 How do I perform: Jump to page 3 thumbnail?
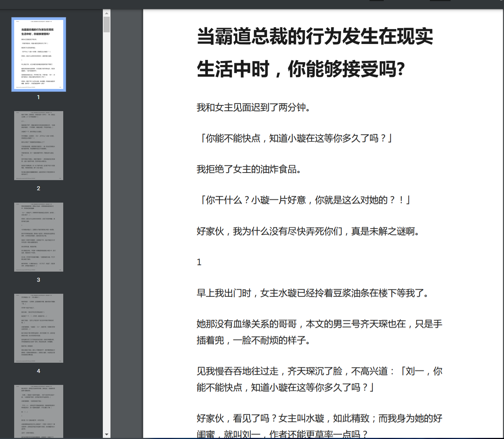tap(39, 237)
